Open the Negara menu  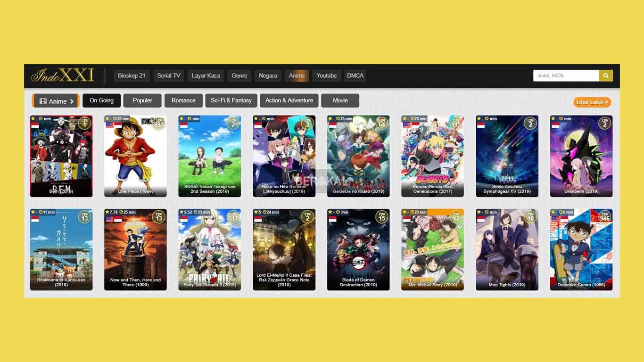(268, 75)
